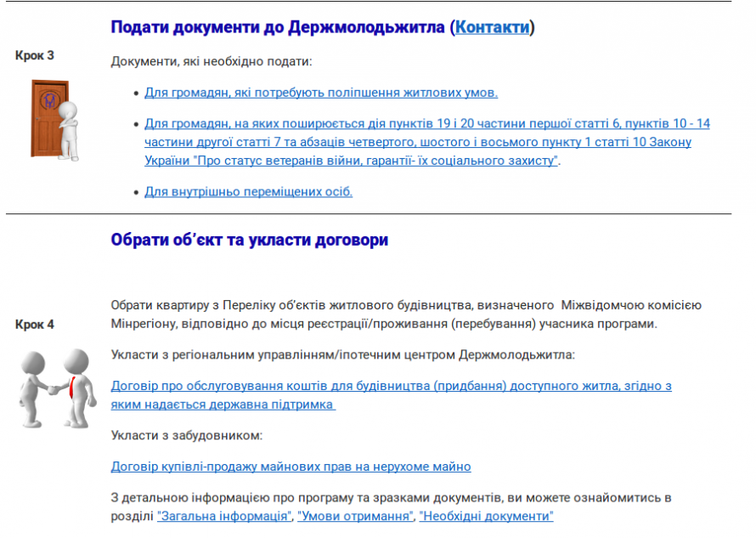Click the handshake figures image under Крок 4
This screenshot has height=538, width=756.
point(56,387)
